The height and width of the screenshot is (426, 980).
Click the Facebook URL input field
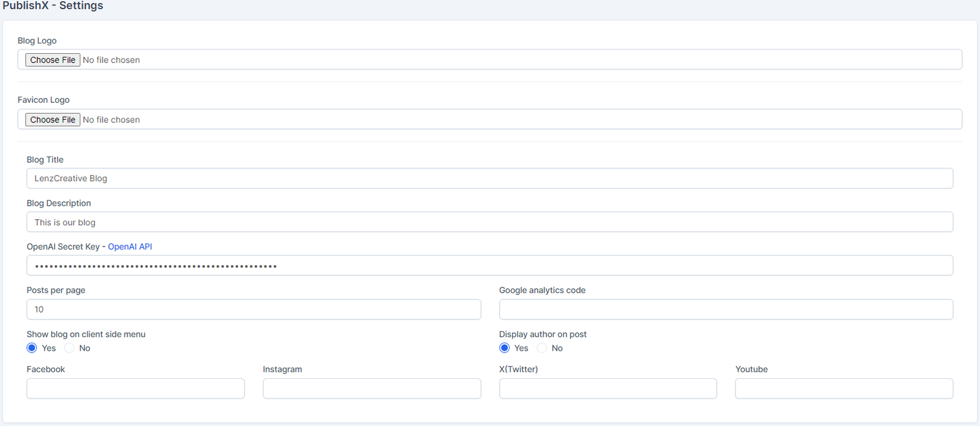pos(135,389)
